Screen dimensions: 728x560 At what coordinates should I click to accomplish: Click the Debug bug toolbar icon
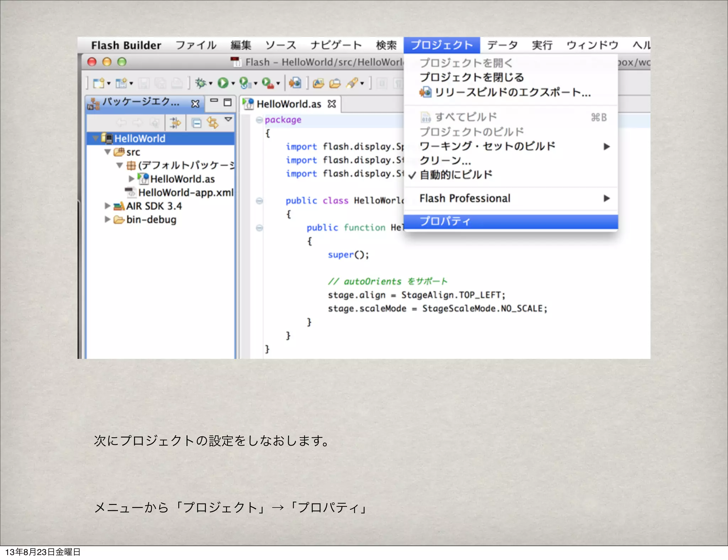point(201,83)
